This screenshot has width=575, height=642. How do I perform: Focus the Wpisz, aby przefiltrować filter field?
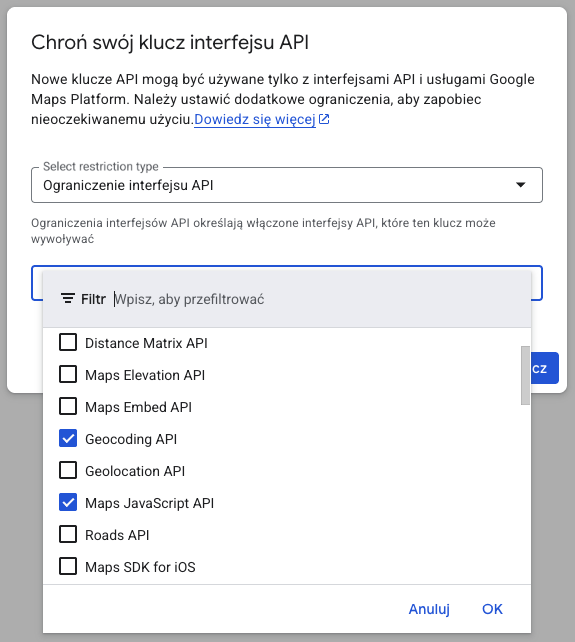click(x=319, y=299)
